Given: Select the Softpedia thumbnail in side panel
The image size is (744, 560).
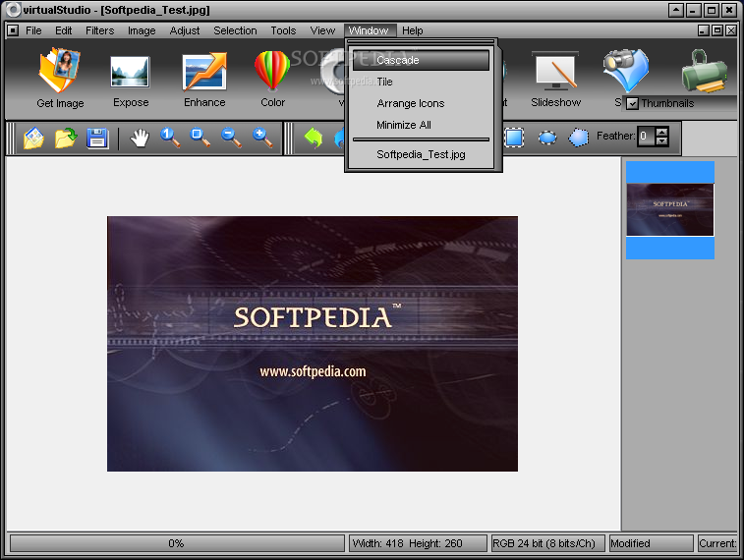Looking at the screenshot, I should click(670, 209).
